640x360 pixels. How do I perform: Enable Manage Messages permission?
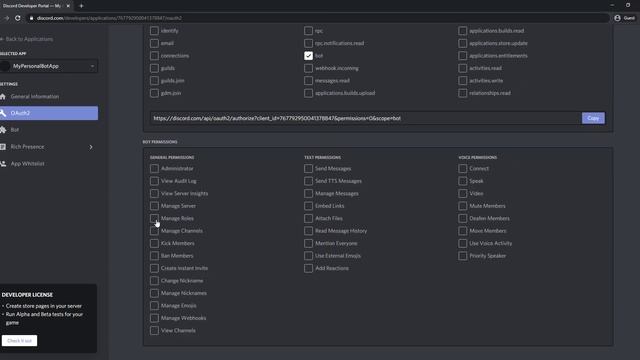click(309, 193)
